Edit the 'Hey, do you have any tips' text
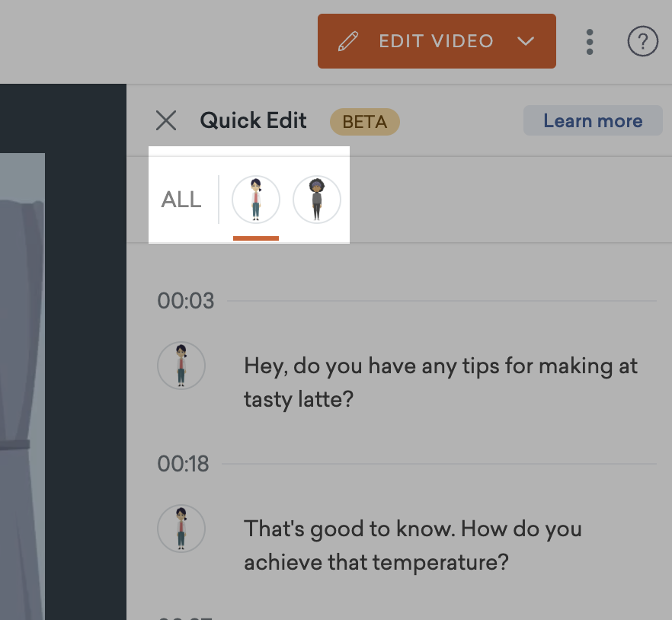Screen dimensions: 672x620 pyautogui.click(x=440, y=382)
